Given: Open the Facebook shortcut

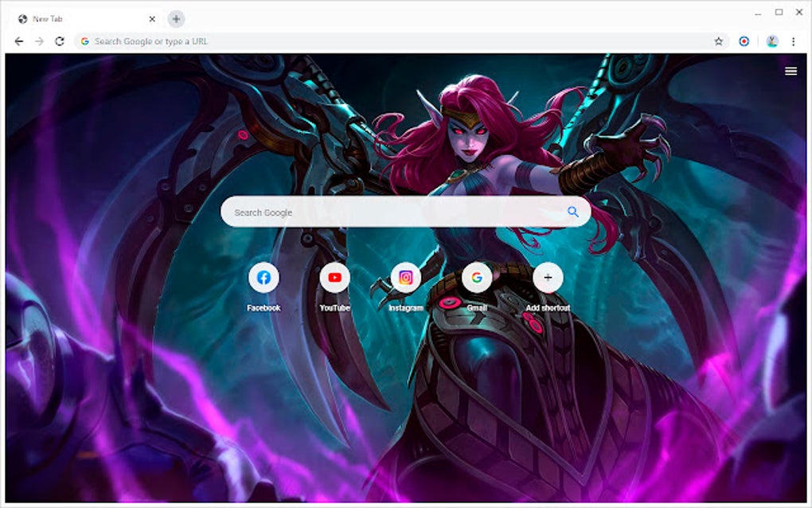Looking at the screenshot, I should tap(264, 278).
